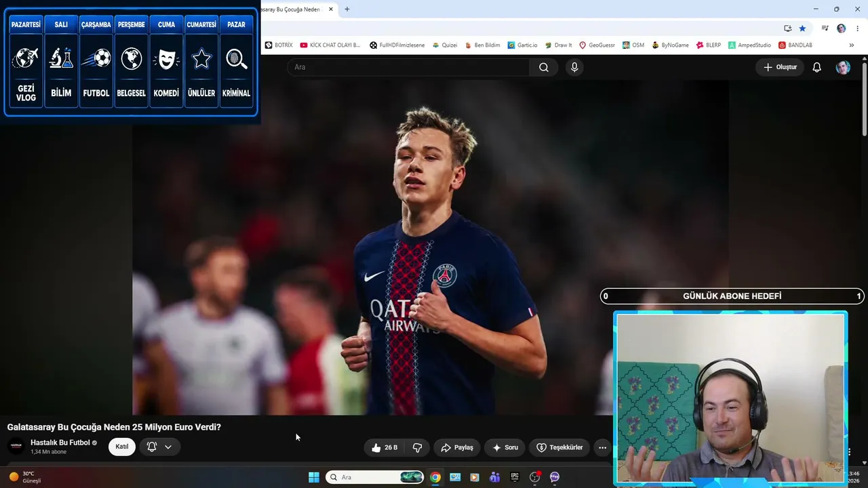The image size is (868, 488).
Task: Open the ByNoGame bookmark
Action: coord(670,45)
